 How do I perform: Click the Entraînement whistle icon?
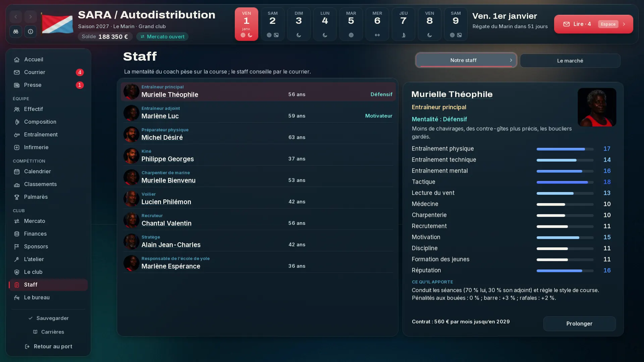(x=17, y=135)
